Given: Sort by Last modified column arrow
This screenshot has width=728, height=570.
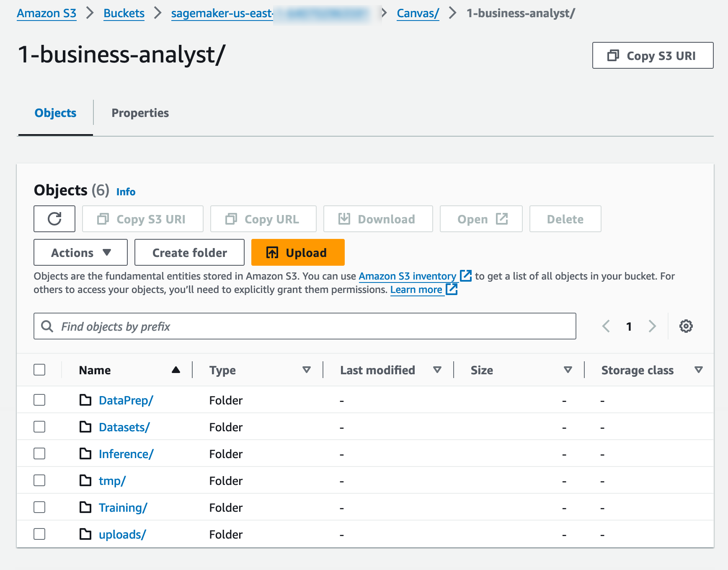Looking at the screenshot, I should [x=437, y=370].
